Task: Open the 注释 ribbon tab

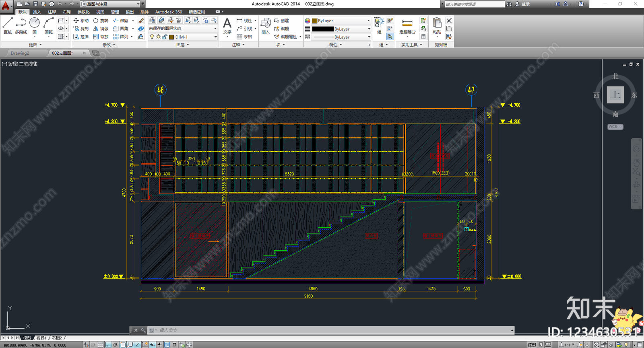Action: point(52,12)
